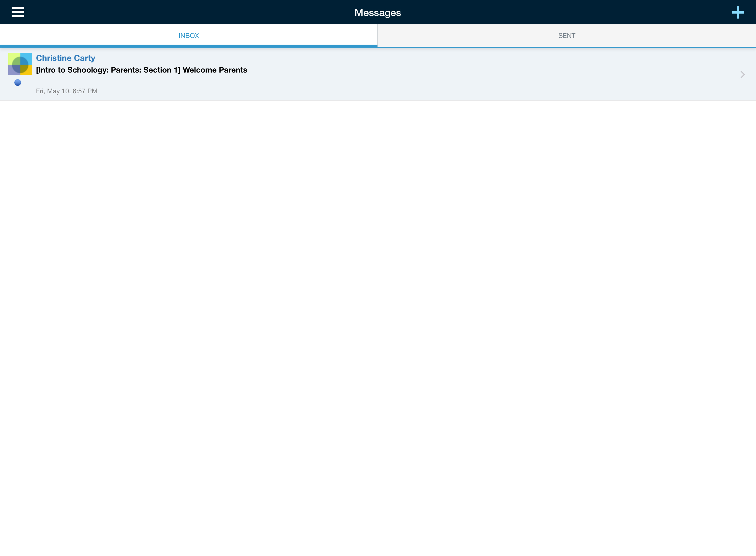The height and width of the screenshot is (556, 756).
Task: Switch to the INBOX tab
Action: point(189,36)
